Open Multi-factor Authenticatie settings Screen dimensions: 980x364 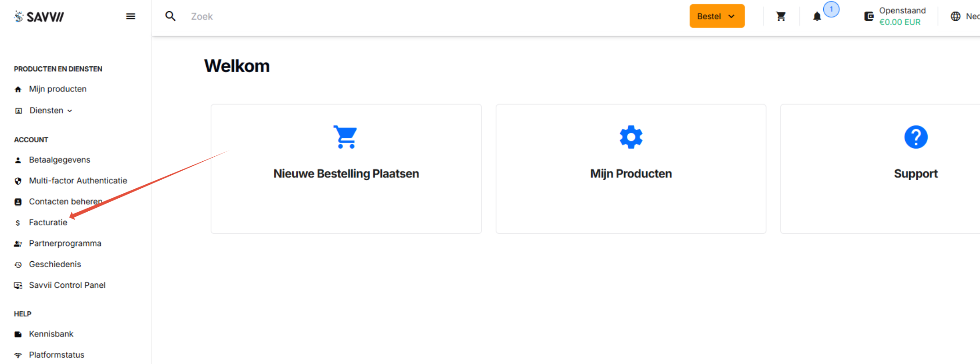point(78,181)
